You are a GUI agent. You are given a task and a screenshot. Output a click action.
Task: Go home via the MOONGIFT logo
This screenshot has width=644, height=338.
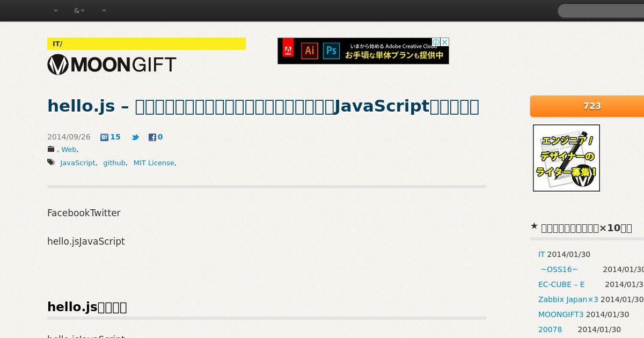112,65
